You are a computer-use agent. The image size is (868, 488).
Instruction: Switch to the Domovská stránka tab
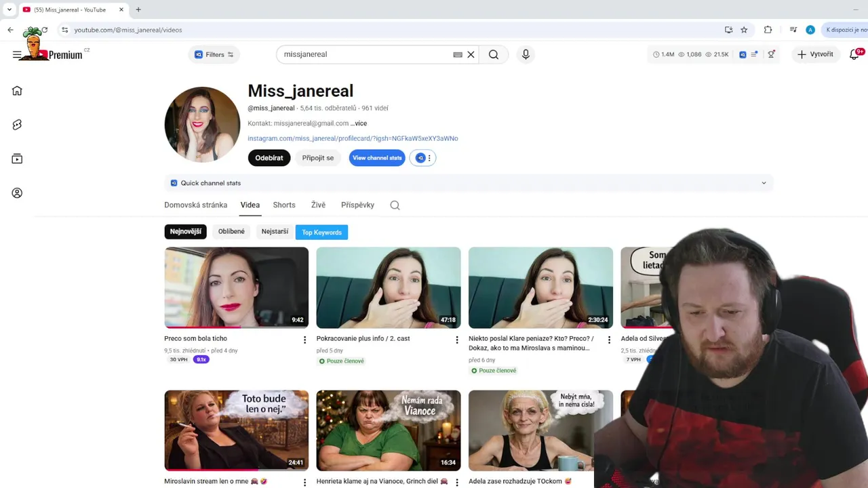[x=195, y=205]
